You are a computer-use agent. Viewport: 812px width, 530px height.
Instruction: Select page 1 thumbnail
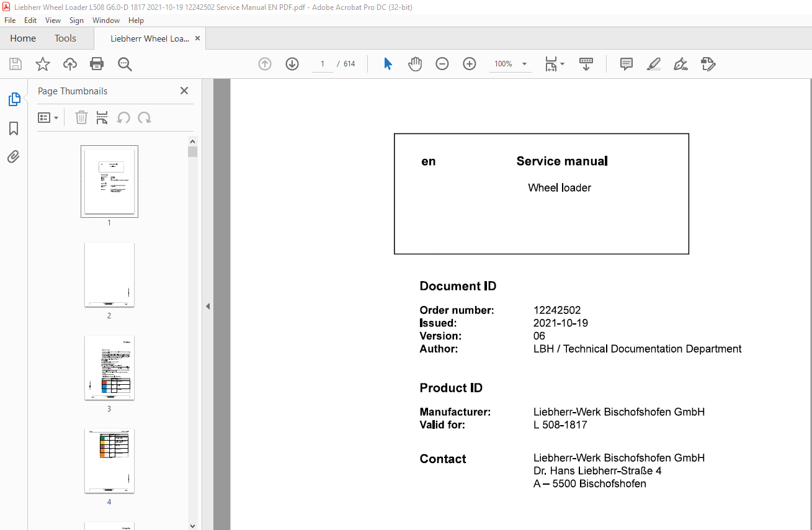(109, 181)
